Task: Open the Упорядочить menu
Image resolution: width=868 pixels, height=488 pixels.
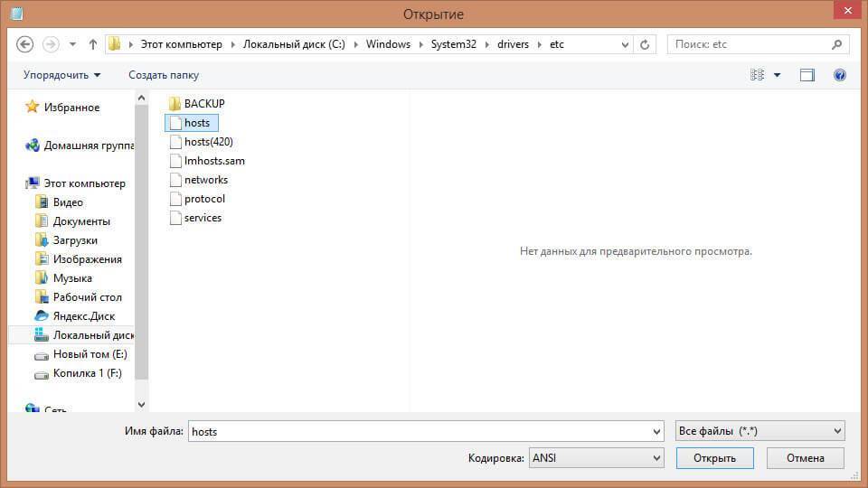Action: (61, 75)
